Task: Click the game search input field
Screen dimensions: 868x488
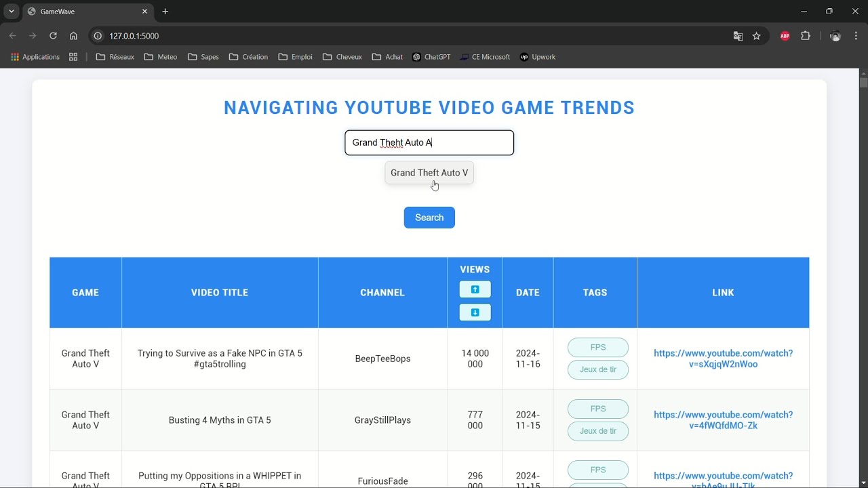Action: pyautogui.click(x=429, y=142)
